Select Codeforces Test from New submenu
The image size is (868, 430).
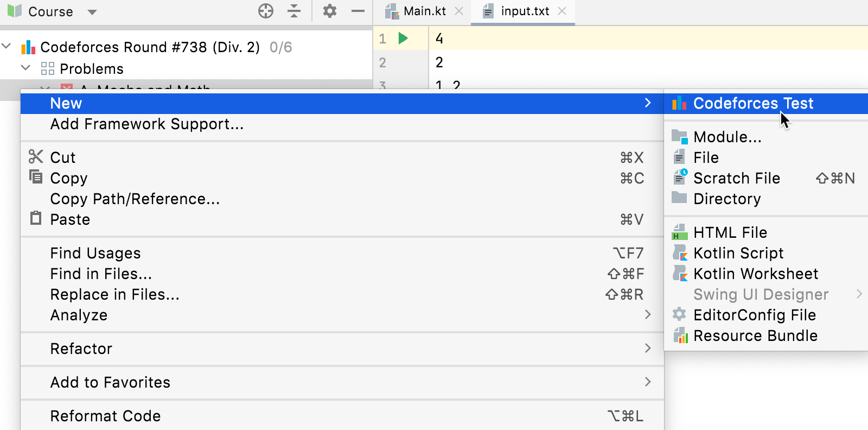(752, 103)
